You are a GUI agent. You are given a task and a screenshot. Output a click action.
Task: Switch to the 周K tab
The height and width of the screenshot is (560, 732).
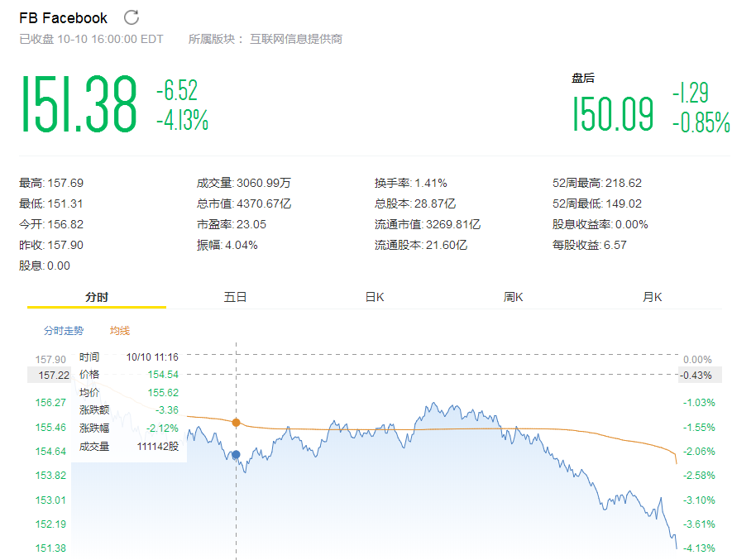pos(513,297)
